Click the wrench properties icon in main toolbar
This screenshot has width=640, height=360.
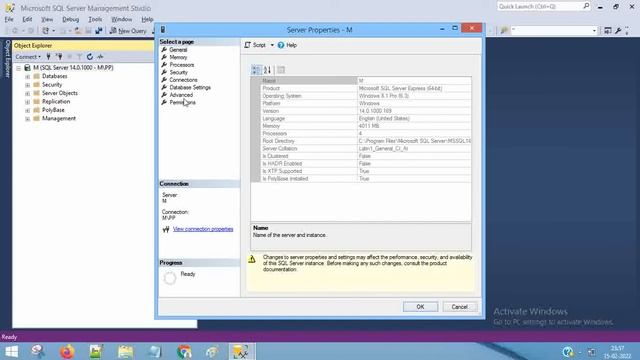point(618,31)
